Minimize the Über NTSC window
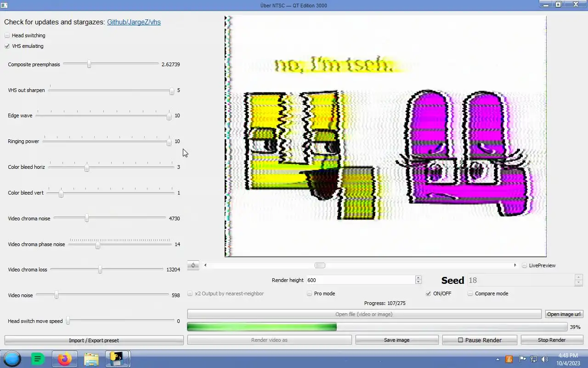 click(547, 4)
